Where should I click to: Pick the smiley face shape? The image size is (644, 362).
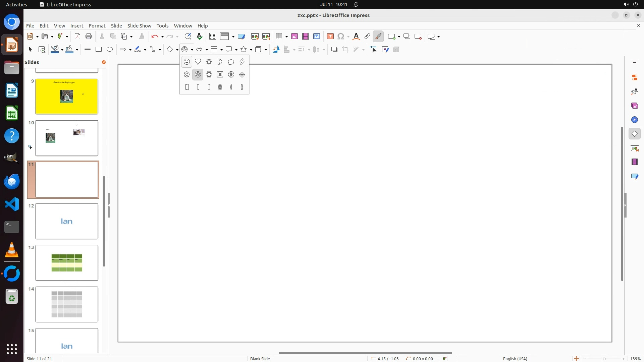187,62
